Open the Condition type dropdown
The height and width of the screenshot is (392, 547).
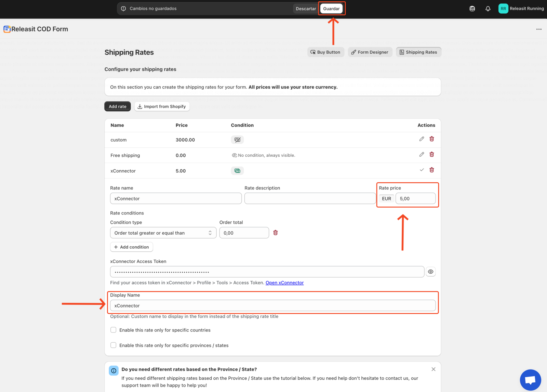163,233
